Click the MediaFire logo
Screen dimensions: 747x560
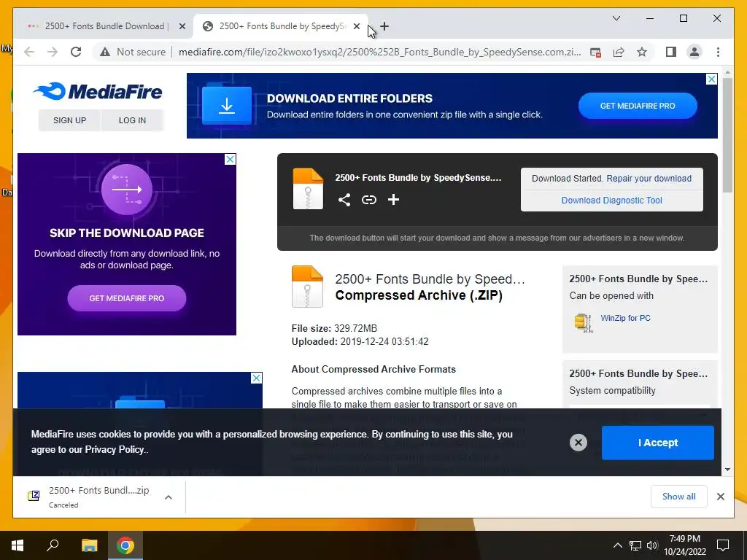98,91
